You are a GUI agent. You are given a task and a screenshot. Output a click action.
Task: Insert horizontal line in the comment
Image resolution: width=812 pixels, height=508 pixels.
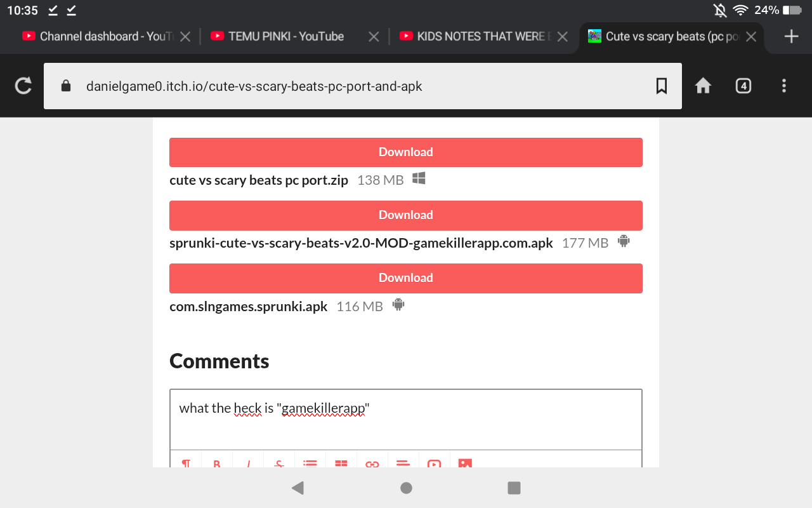point(403,464)
